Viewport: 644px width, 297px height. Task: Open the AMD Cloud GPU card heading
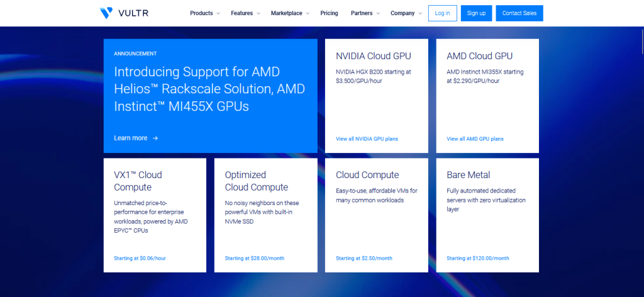(x=479, y=56)
